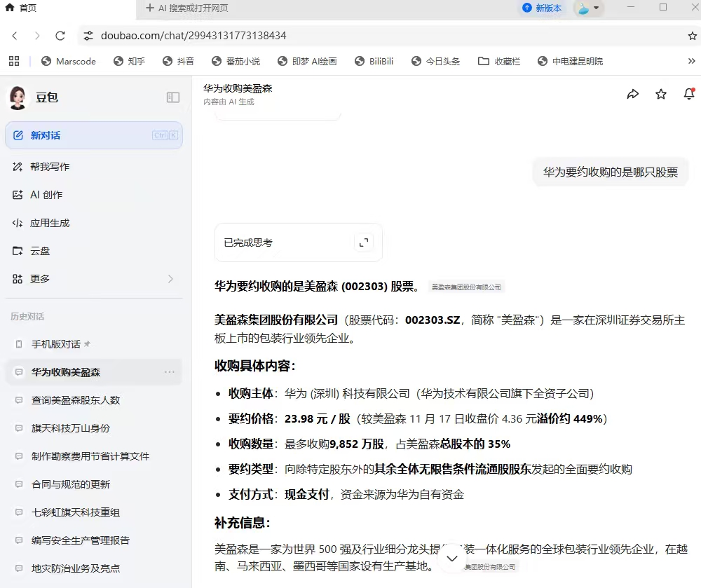701x588 pixels.
Task: Favorite the chat with star icon
Action: click(660, 94)
